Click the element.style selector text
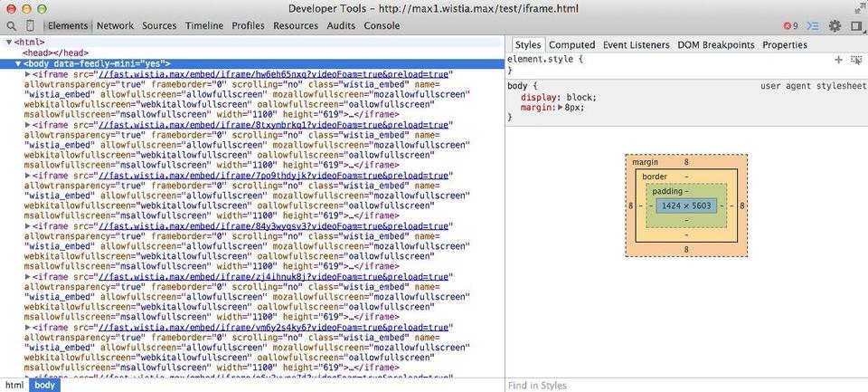The image size is (868, 392). pos(541,60)
